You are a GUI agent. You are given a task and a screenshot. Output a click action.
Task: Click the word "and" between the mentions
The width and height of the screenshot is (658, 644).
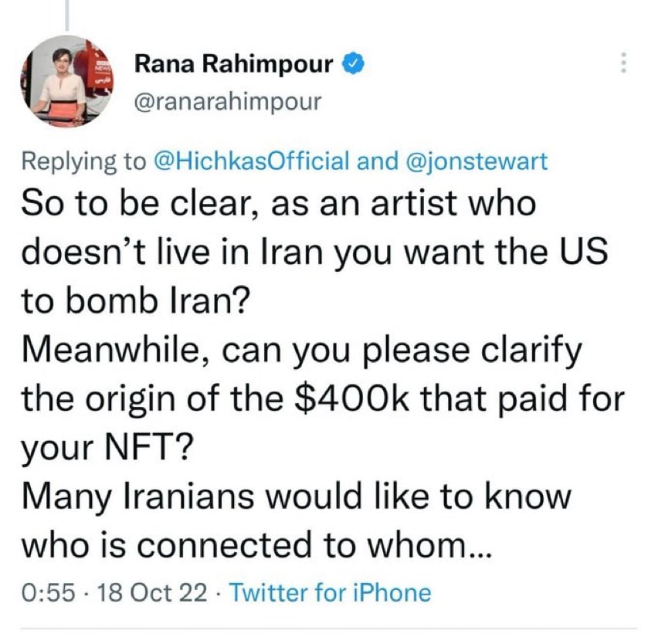(x=377, y=161)
